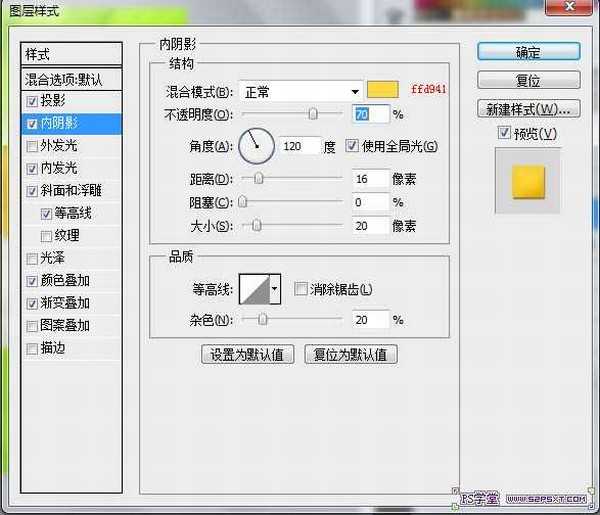Image resolution: width=600 pixels, height=515 pixels.
Task: Toggle the 渐变叠加 gradient overlay checkbox
Action: (x=32, y=304)
